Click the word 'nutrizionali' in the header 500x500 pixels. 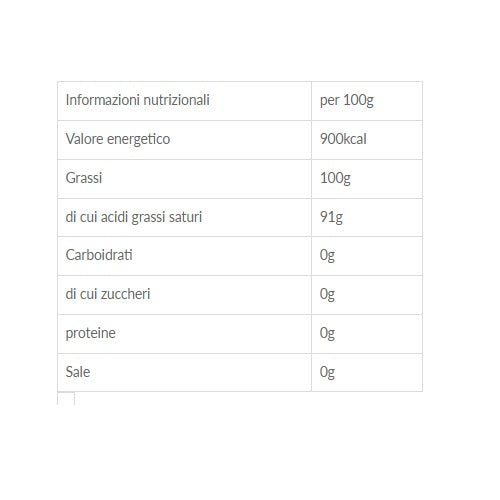point(176,100)
